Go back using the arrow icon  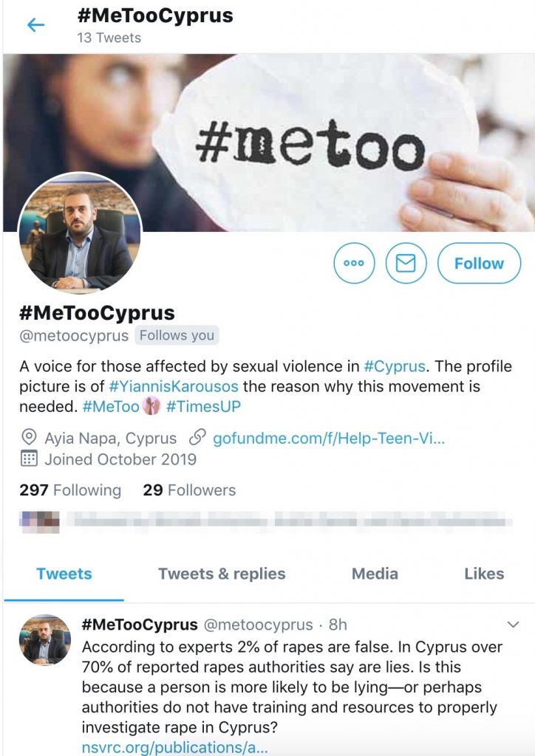36,24
